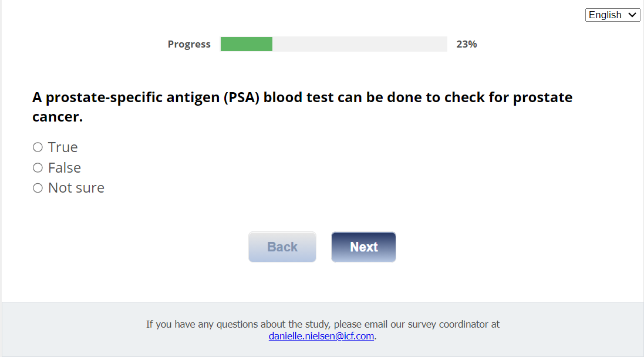
Task: Choose the Not sure radio option
Action: pos(38,188)
